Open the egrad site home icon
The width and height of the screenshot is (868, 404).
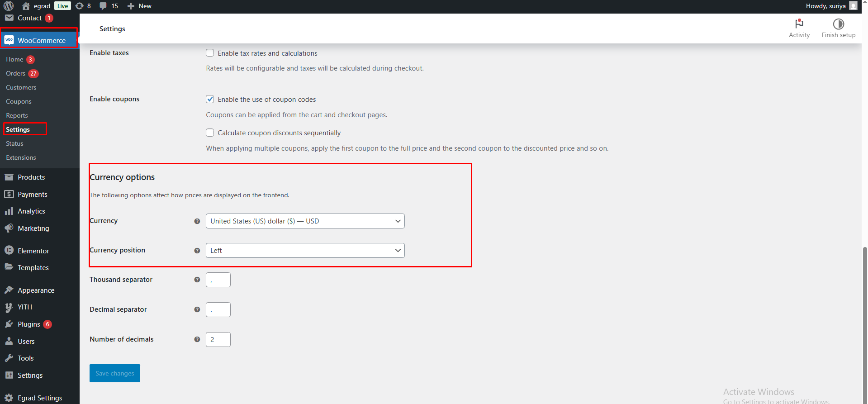click(26, 6)
